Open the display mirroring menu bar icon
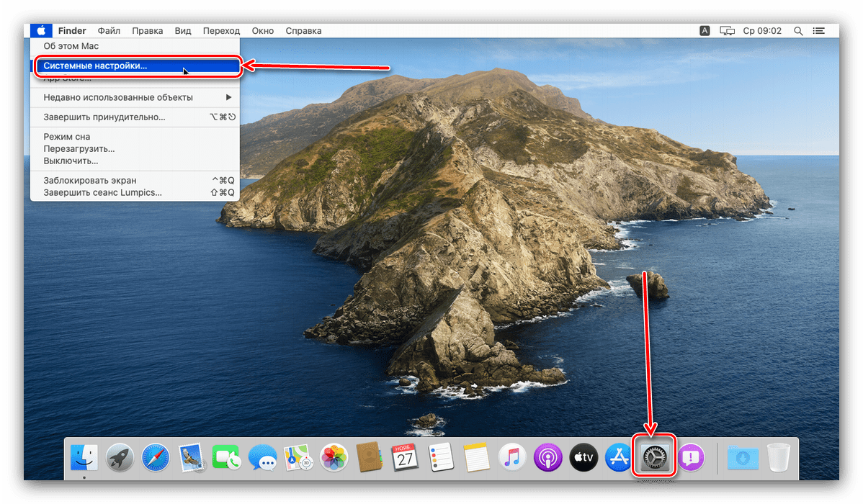863x504 pixels. pos(728,31)
